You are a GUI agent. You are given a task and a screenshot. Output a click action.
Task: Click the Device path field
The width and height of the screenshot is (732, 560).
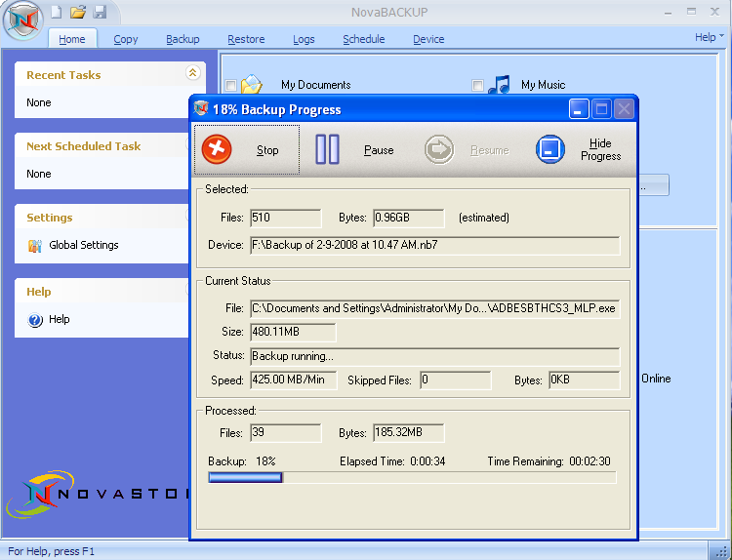pyautogui.click(x=435, y=246)
